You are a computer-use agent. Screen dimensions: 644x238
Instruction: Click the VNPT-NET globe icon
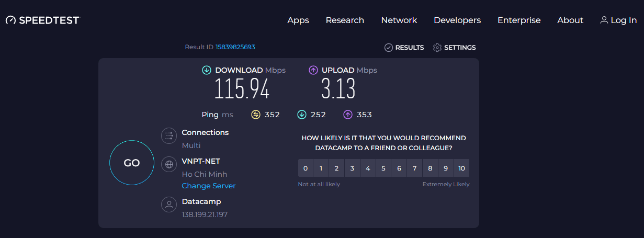pyautogui.click(x=169, y=164)
